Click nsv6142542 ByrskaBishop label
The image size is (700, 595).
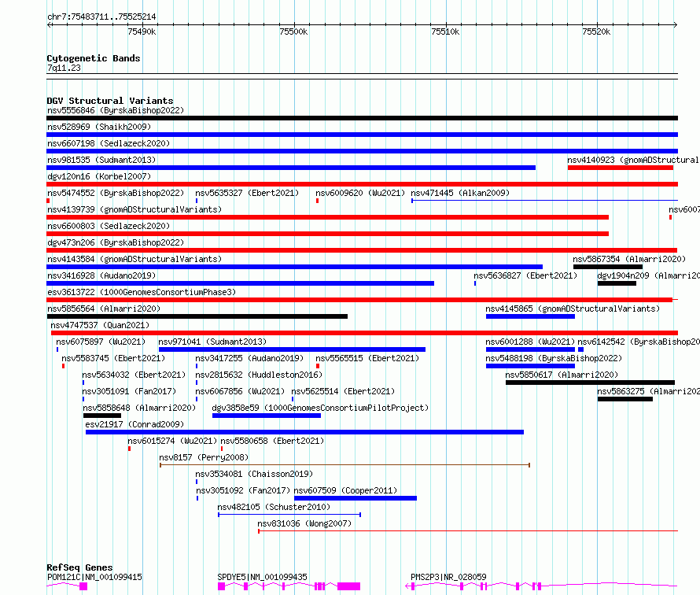click(639, 342)
